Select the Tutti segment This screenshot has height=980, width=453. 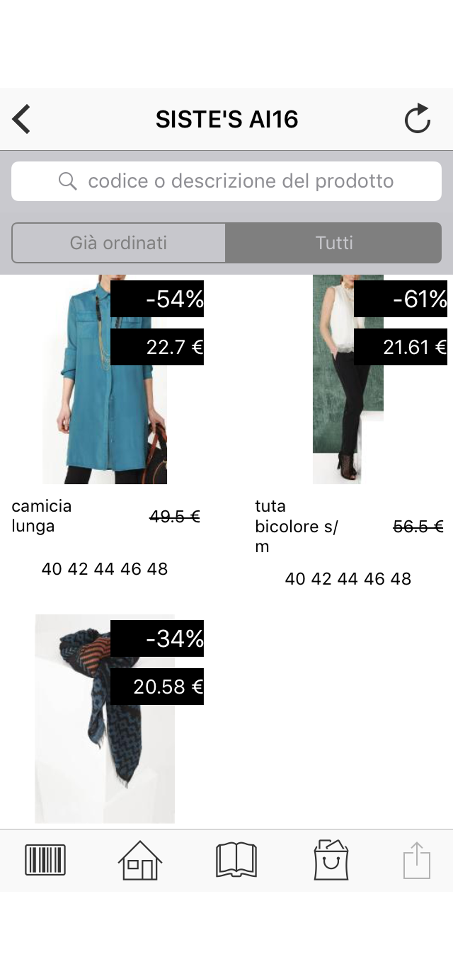pos(333,243)
